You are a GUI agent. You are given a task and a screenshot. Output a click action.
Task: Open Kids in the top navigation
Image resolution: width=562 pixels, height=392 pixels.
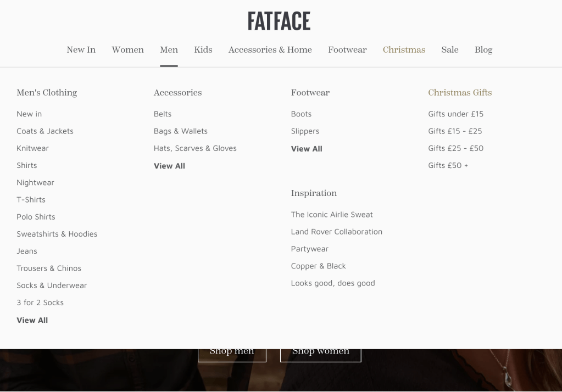203,50
